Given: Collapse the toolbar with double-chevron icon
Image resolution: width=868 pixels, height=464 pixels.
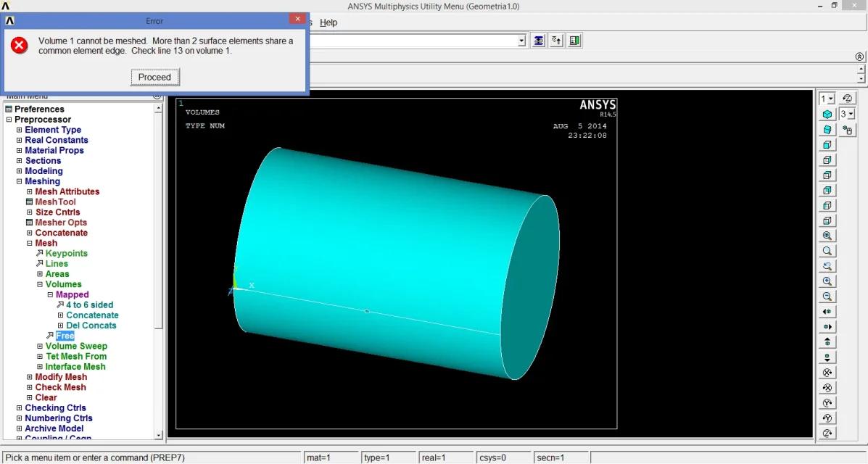Looking at the screenshot, I should pyautogui.click(x=859, y=57).
